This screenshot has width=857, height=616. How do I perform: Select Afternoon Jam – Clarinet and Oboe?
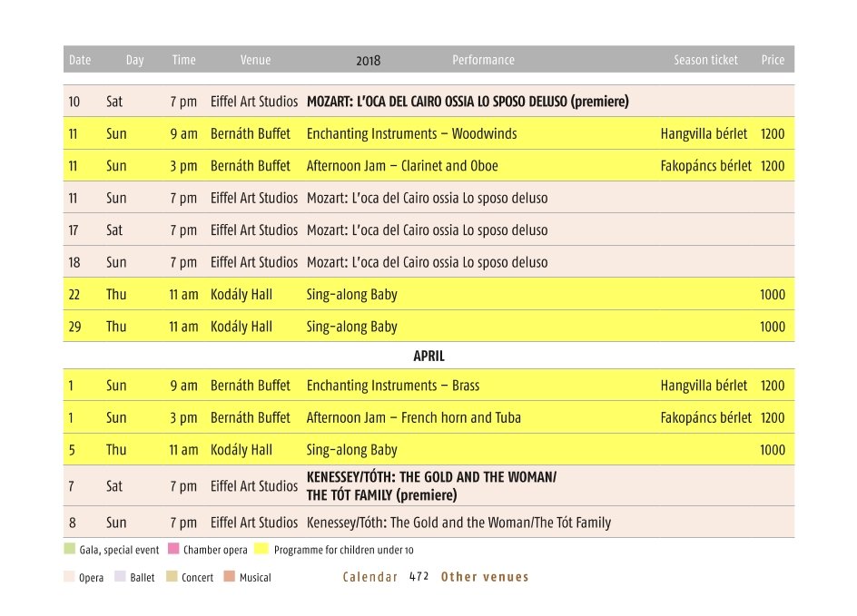tap(402, 166)
